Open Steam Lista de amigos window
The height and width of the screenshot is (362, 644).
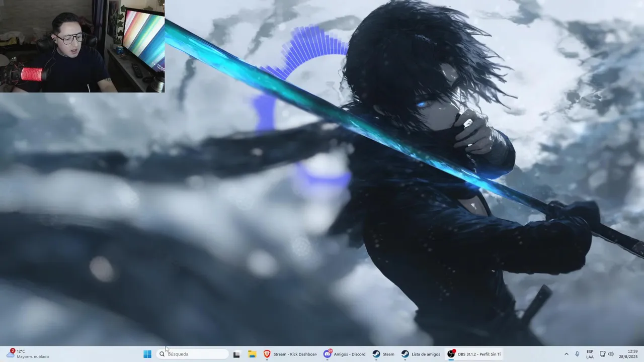[x=421, y=354]
